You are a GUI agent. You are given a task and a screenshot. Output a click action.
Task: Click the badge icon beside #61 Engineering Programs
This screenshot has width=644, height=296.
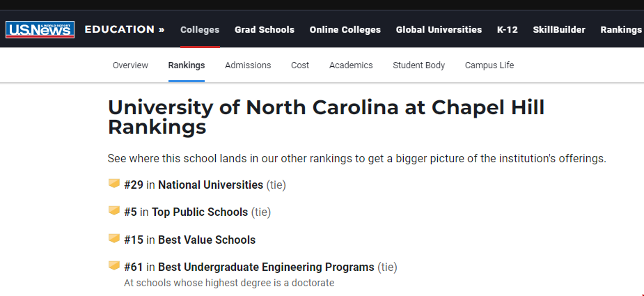113,265
